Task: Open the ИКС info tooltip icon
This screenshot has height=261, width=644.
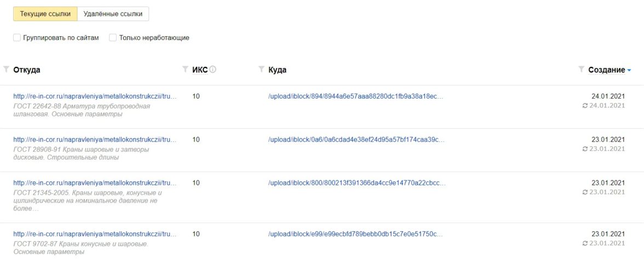Action: point(213,70)
